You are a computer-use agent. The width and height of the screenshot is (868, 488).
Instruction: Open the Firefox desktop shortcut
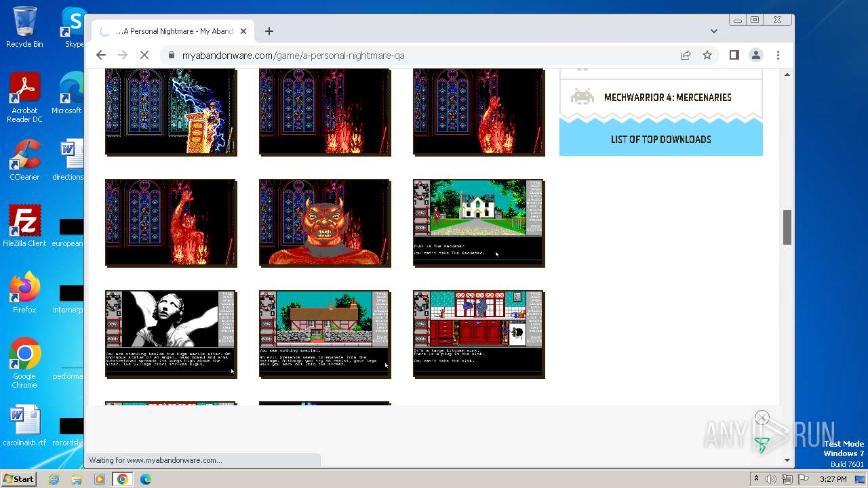24,293
